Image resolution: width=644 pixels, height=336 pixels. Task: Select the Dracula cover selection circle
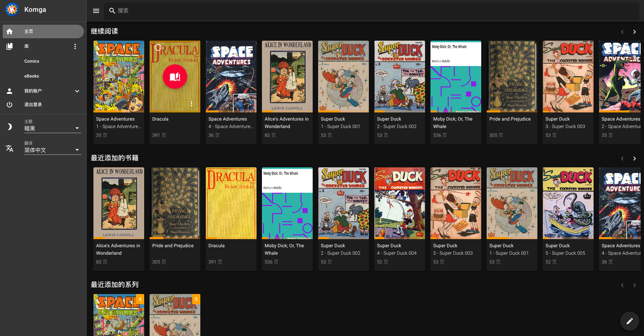pyautogui.click(x=158, y=48)
